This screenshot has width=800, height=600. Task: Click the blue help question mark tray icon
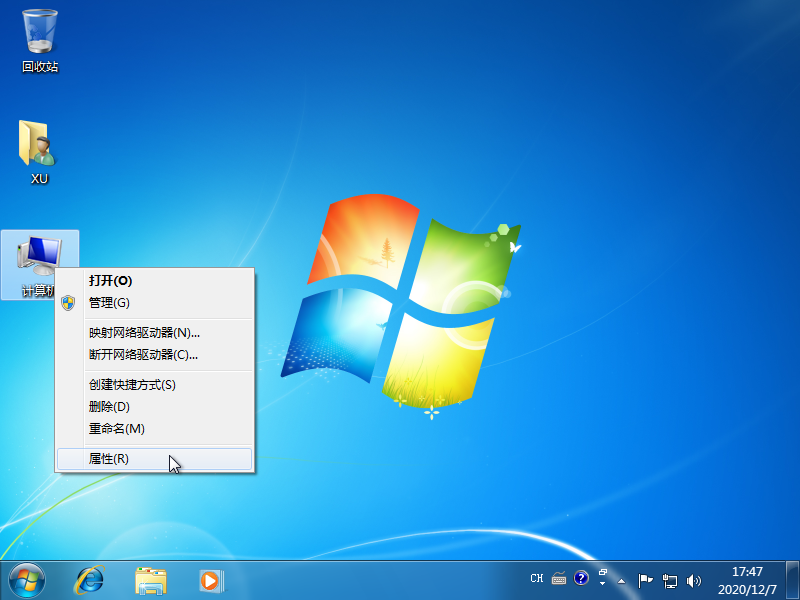(x=581, y=577)
